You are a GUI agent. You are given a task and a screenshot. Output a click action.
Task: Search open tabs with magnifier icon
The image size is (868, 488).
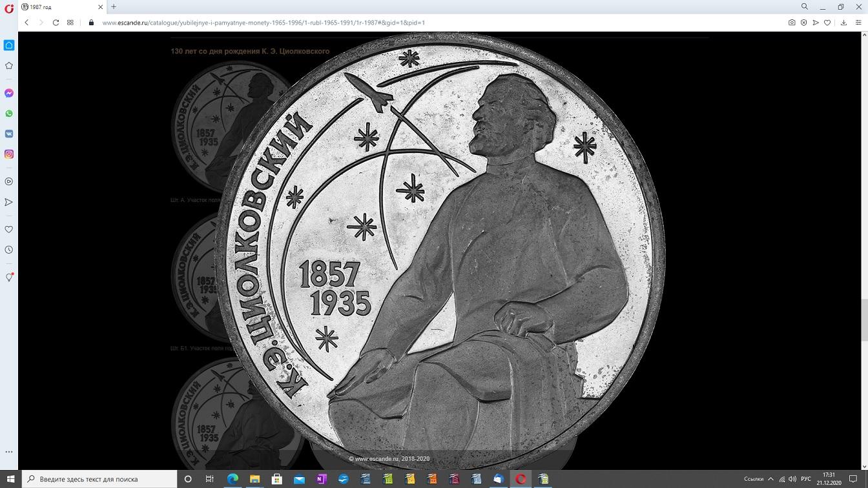(805, 6)
